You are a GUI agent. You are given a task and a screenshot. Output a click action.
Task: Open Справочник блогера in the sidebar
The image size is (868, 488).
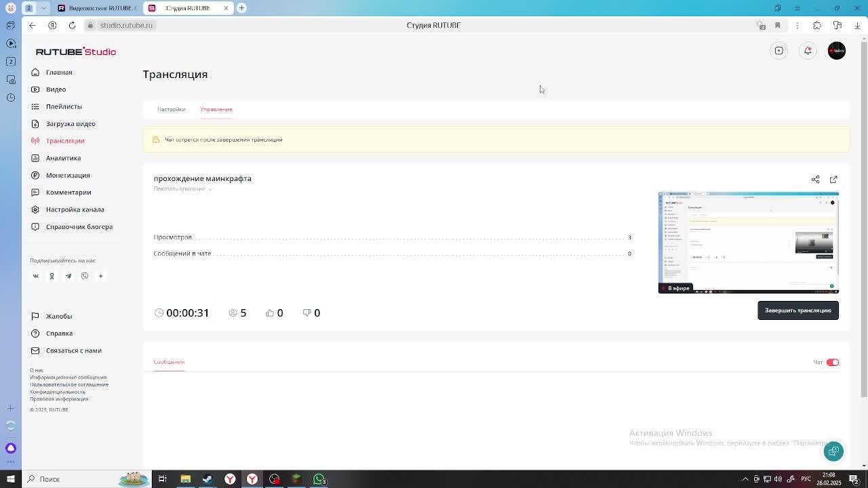click(x=79, y=227)
